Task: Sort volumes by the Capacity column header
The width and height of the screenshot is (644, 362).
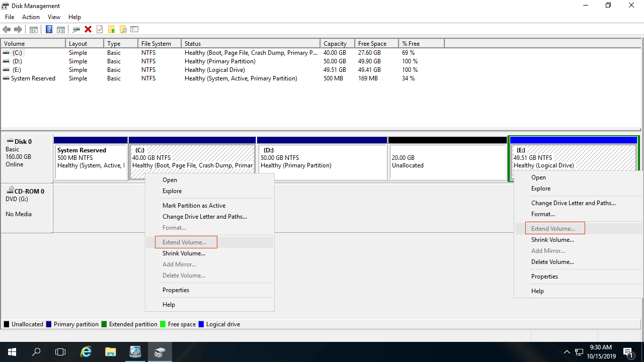Action: click(335, 44)
